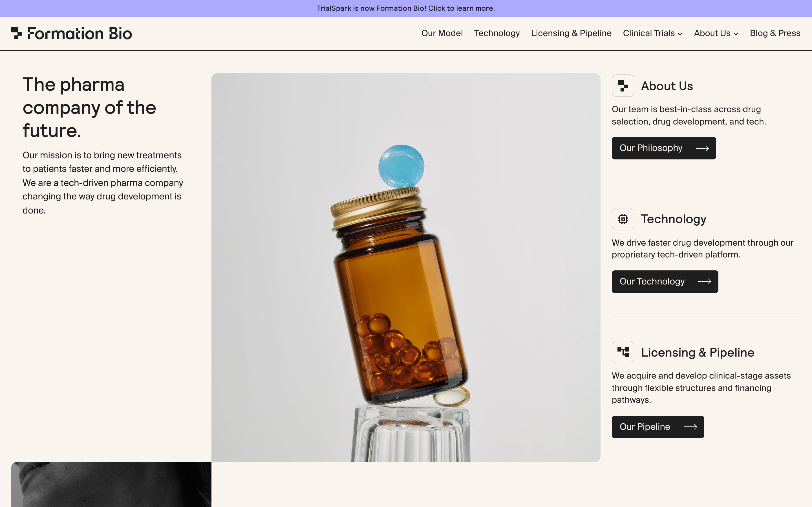This screenshot has height=507, width=812.
Task: Click the About Us section square icon
Action: click(x=623, y=86)
